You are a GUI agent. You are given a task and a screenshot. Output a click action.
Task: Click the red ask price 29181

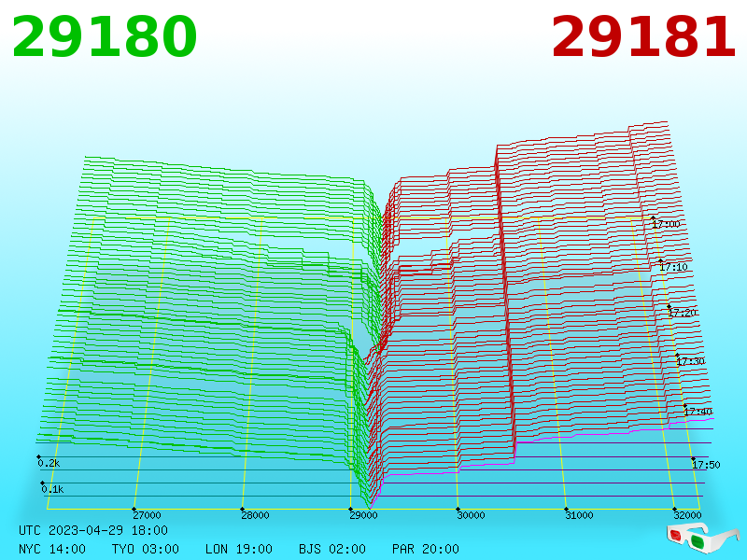643,36
